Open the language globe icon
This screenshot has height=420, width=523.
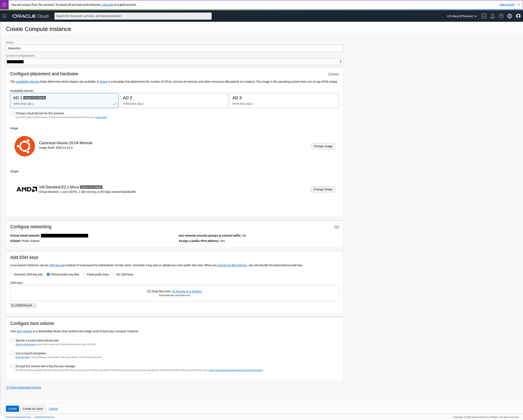(509, 16)
